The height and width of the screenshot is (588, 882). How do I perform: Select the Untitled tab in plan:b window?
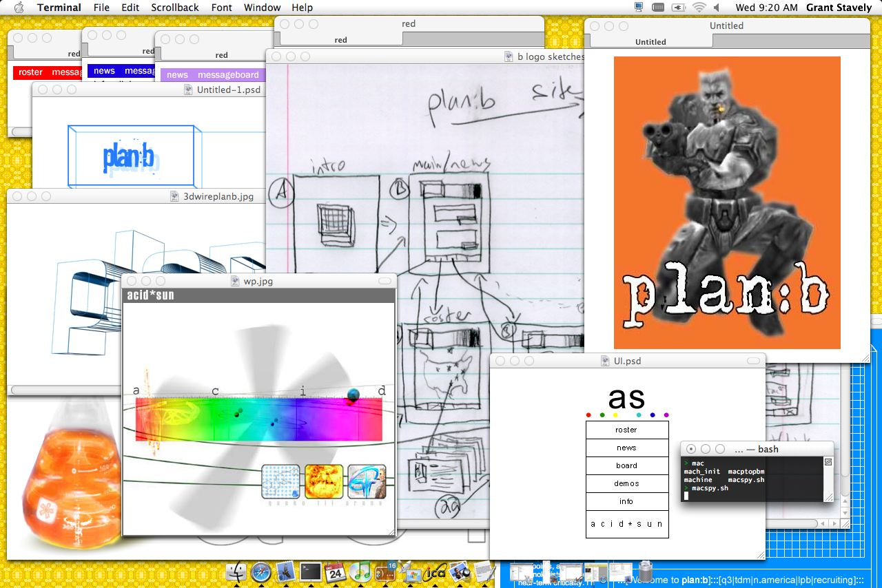pyautogui.click(x=650, y=41)
